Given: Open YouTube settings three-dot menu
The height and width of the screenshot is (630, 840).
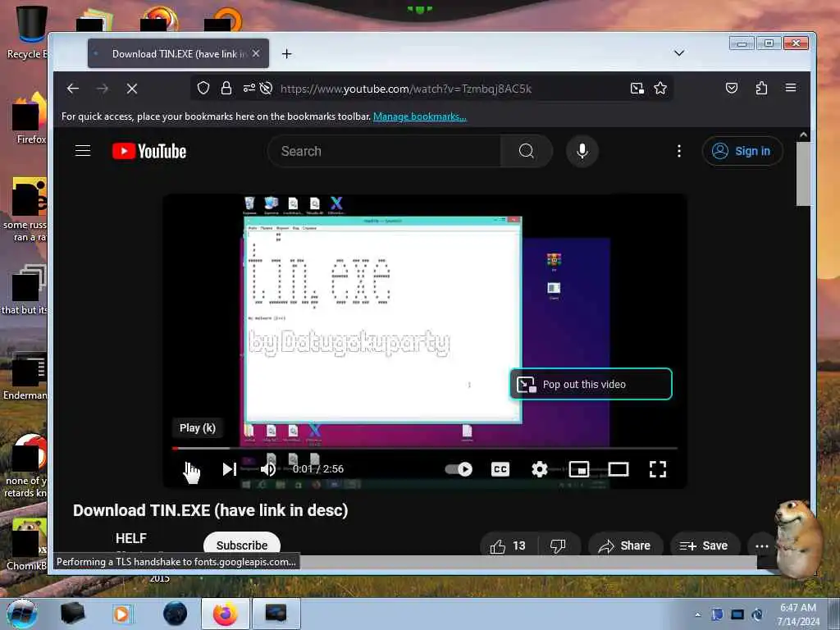Looking at the screenshot, I should [x=678, y=151].
